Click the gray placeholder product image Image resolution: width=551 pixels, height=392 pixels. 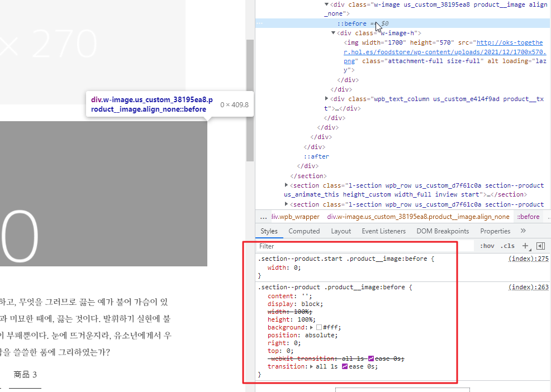pyautogui.click(x=103, y=194)
